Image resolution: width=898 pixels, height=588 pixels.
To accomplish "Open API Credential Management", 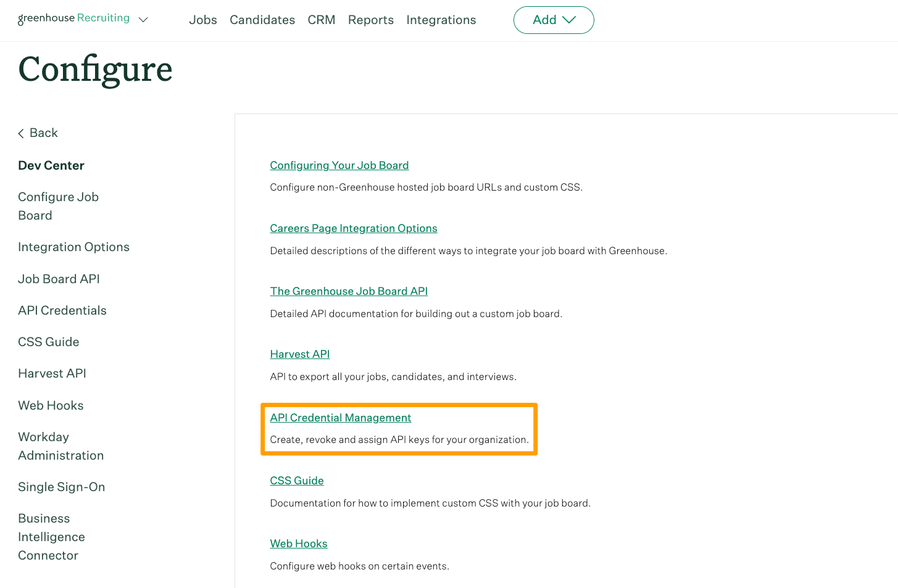I will (x=340, y=418).
